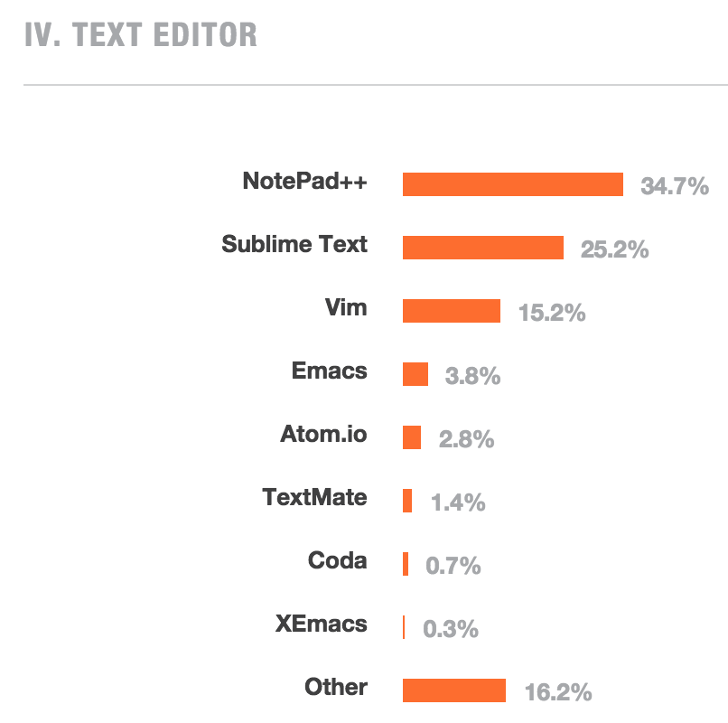Screen dimensions: 728x723
Task: Select the 1.4% percentage text
Action: click(458, 503)
